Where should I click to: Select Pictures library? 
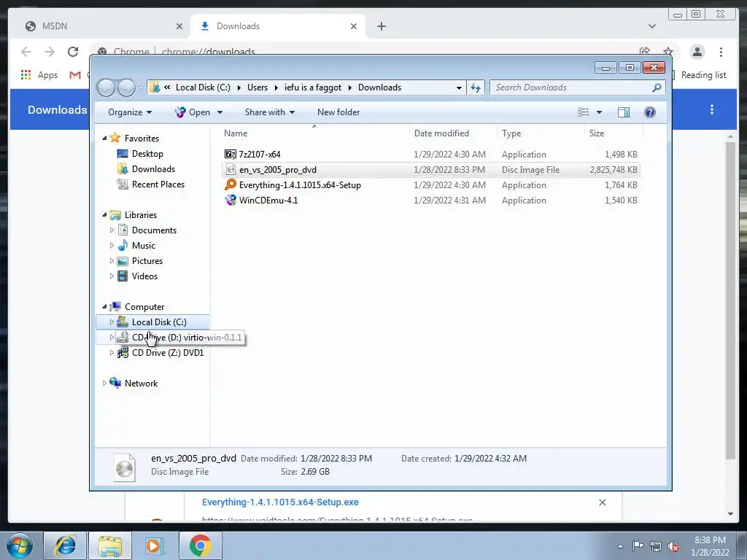tap(147, 260)
